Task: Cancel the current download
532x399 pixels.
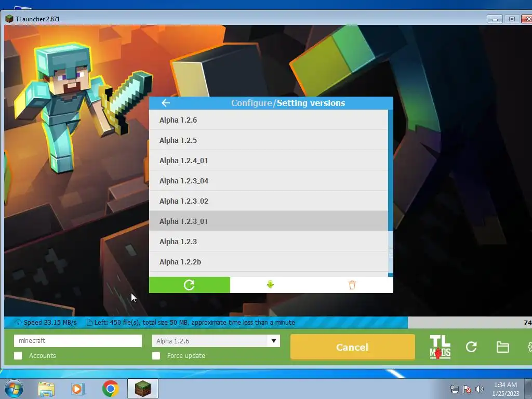Action: click(353, 347)
